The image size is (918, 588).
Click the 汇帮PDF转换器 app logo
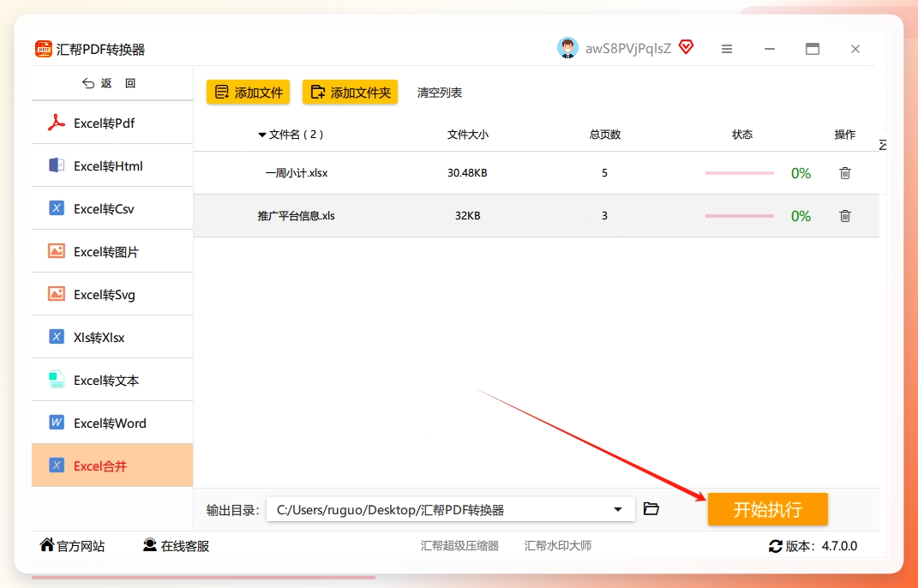(x=44, y=49)
